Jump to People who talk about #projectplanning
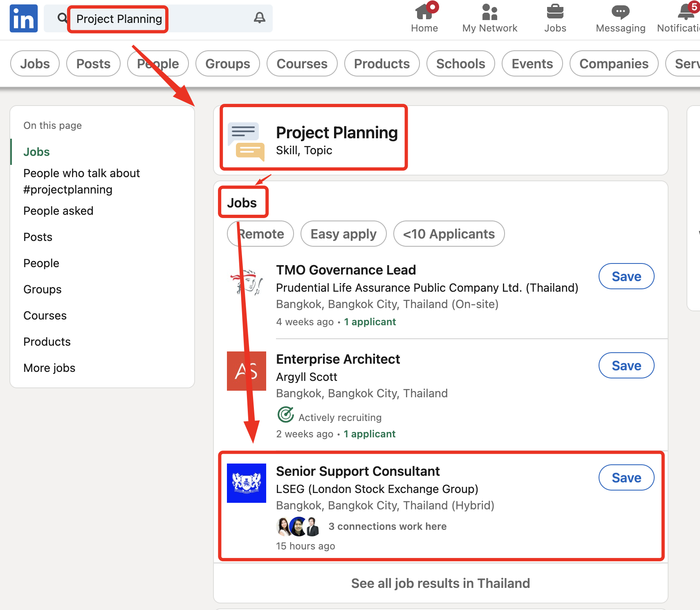The height and width of the screenshot is (610, 700). click(x=82, y=181)
